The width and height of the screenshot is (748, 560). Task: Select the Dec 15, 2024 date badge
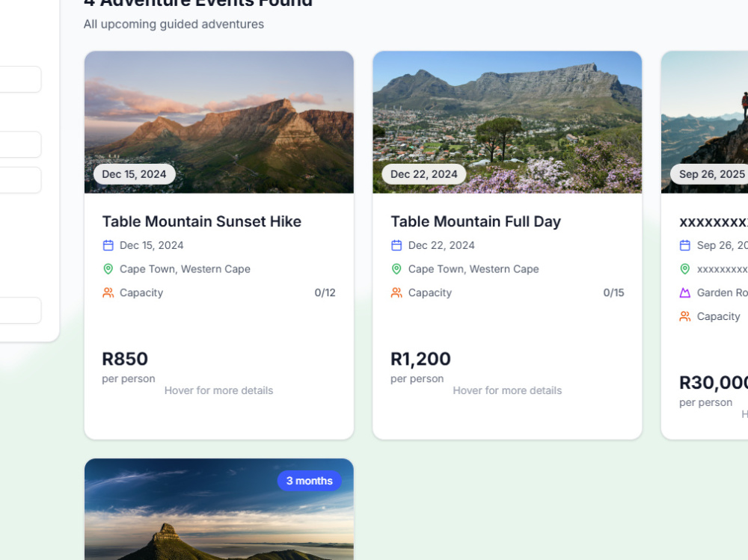(134, 174)
